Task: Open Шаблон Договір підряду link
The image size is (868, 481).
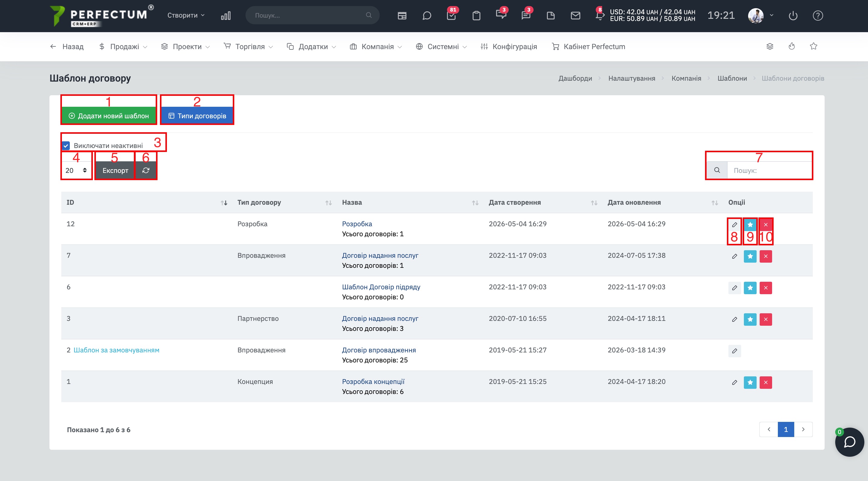Action: (381, 287)
